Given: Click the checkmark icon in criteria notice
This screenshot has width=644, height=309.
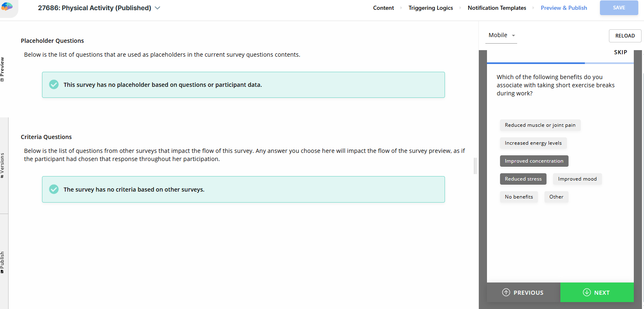Looking at the screenshot, I should point(54,189).
